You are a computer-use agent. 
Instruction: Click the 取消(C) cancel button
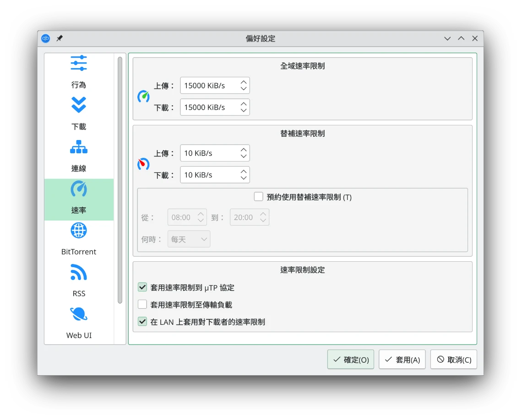[x=453, y=360]
